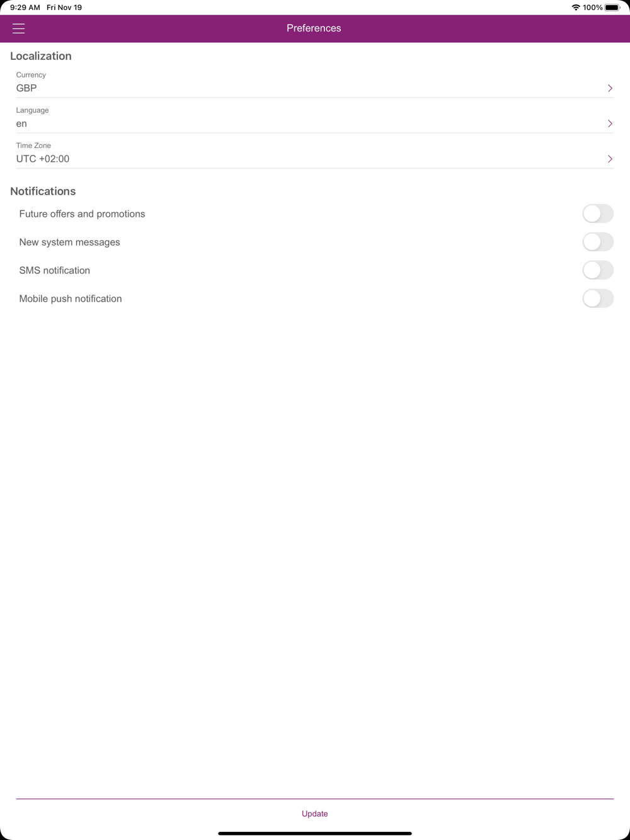Tap the battery indicator icon
Viewport: 630px width, 840px height.
coord(612,8)
